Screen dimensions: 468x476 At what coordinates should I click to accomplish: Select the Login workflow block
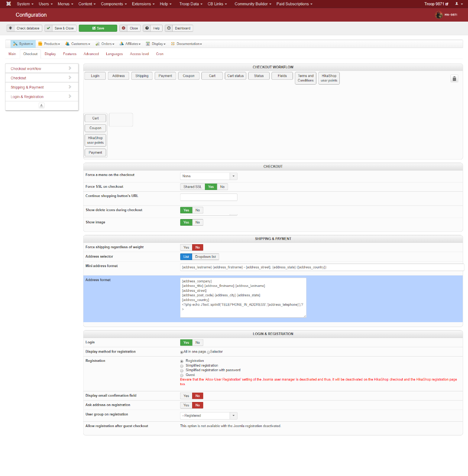click(95, 76)
